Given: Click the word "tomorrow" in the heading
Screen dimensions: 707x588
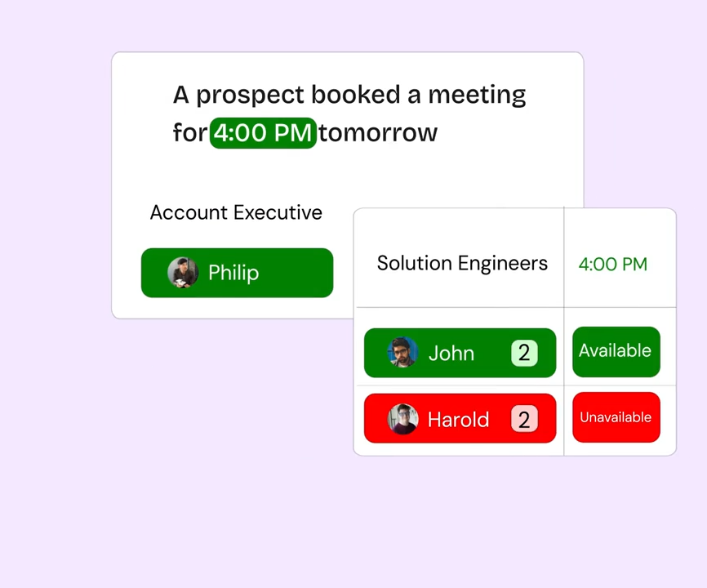Looking at the screenshot, I should [x=378, y=132].
